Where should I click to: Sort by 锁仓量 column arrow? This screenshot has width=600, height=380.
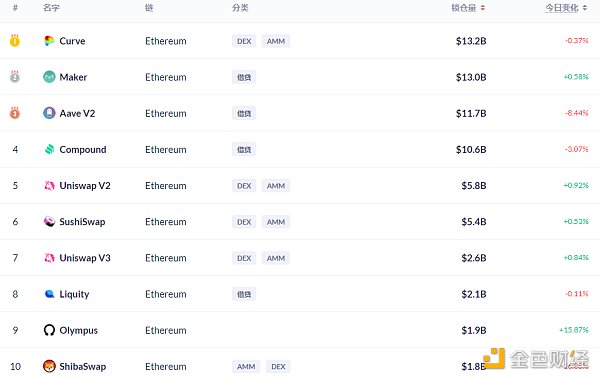(x=483, y=8)
